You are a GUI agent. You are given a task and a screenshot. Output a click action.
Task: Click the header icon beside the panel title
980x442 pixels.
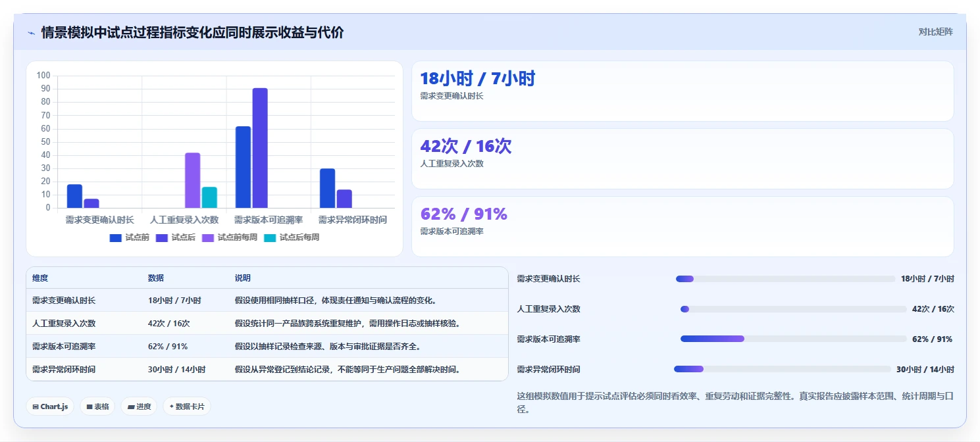coord(31,33)
